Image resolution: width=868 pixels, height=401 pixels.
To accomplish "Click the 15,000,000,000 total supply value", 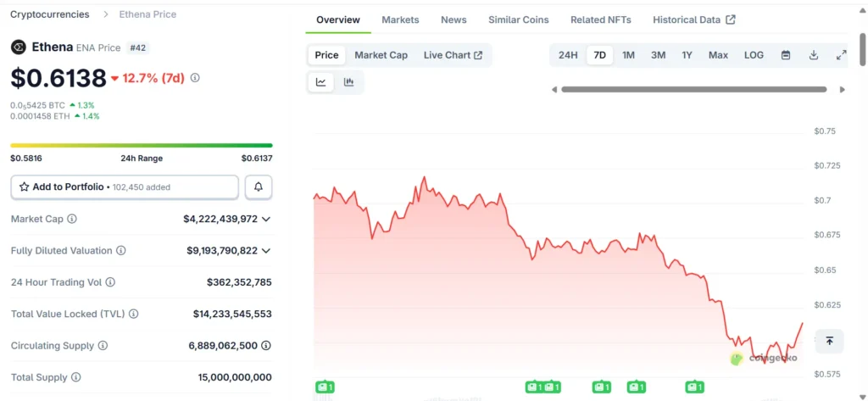I will tap(235, 377).
